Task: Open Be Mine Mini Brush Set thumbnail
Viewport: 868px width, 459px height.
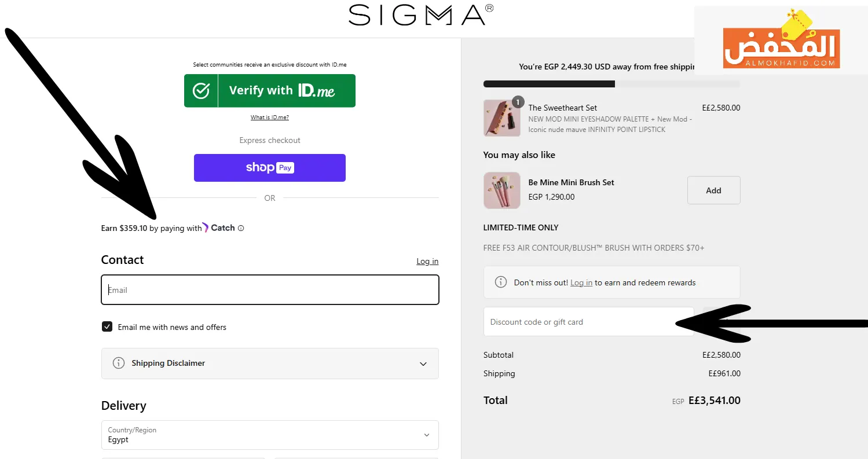Action: (x=501, y=190)
